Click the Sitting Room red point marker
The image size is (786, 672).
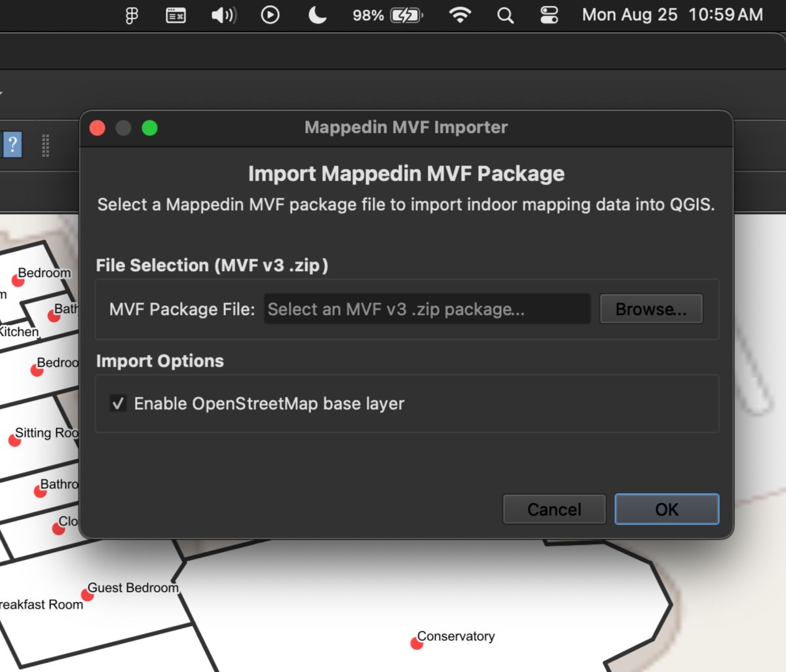click(14, 440)
